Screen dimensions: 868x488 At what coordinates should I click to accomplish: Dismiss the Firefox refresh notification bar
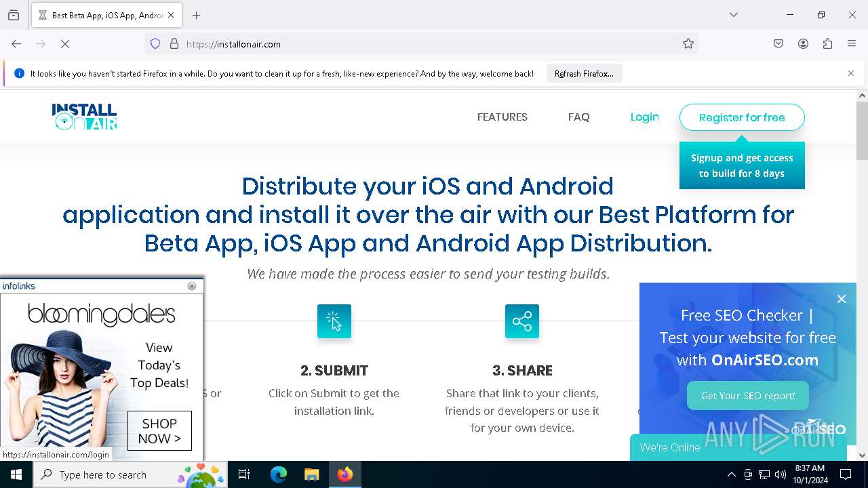pos(851,73)
